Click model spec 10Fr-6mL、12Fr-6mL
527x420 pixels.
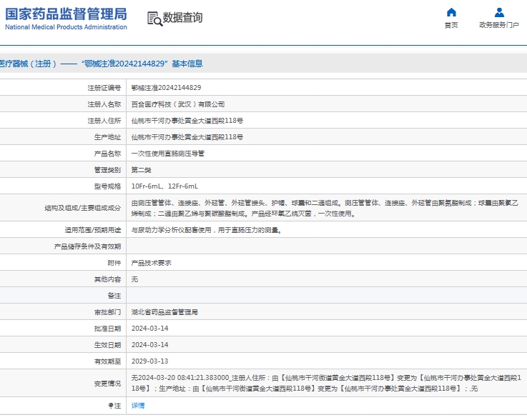[x=164, y=186]
